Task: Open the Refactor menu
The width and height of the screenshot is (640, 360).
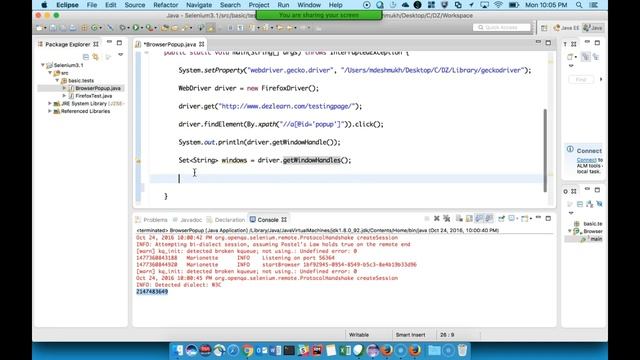Action: pos(165,5)
